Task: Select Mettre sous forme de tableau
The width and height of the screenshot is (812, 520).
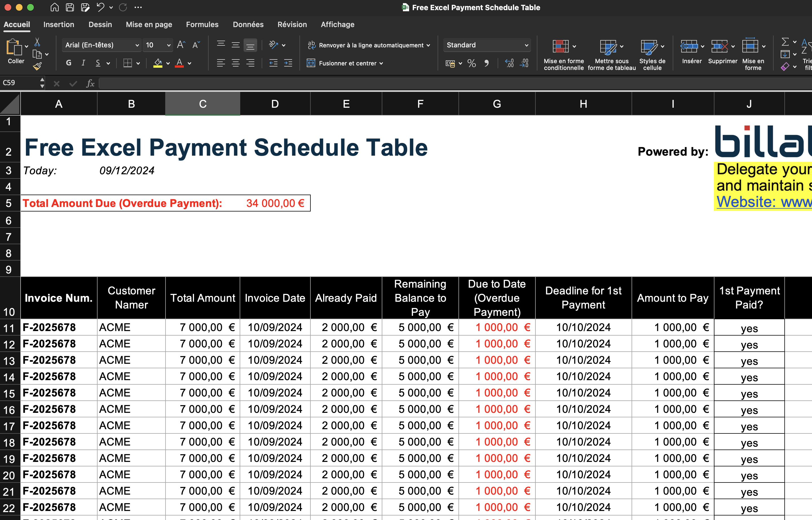Action: (611, 54)
